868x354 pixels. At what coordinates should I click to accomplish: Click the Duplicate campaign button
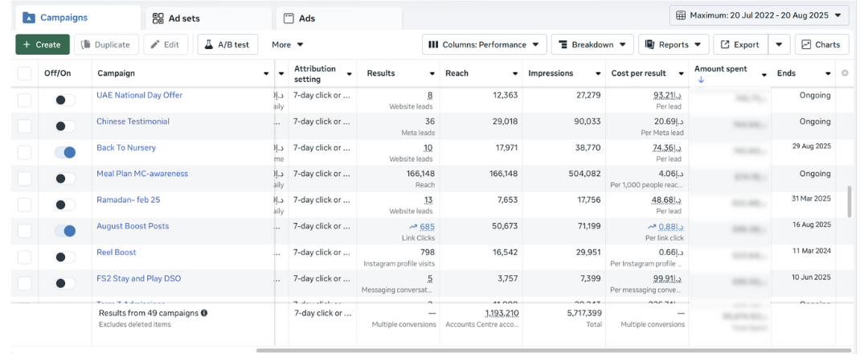[x=107, y=45]
